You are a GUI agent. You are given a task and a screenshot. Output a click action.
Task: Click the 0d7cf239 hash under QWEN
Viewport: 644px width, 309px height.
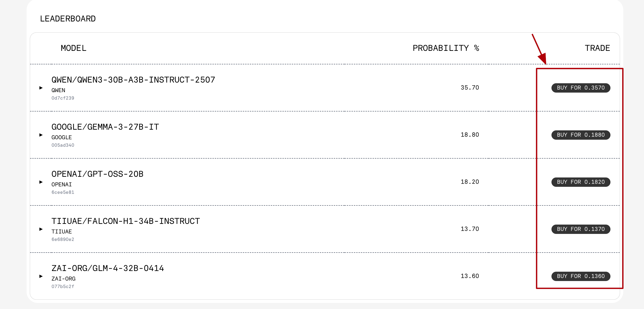(x=63, y=98)
